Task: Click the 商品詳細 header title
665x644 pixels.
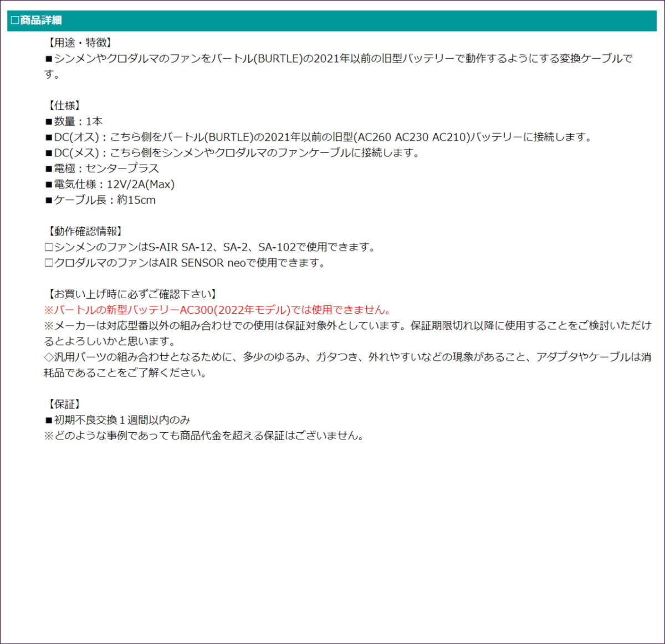Action: point(36,21)
